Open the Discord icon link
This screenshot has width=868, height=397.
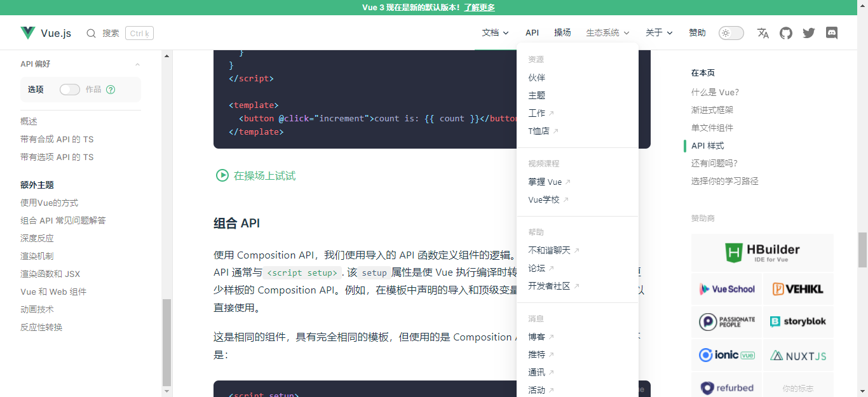[832, 33]
